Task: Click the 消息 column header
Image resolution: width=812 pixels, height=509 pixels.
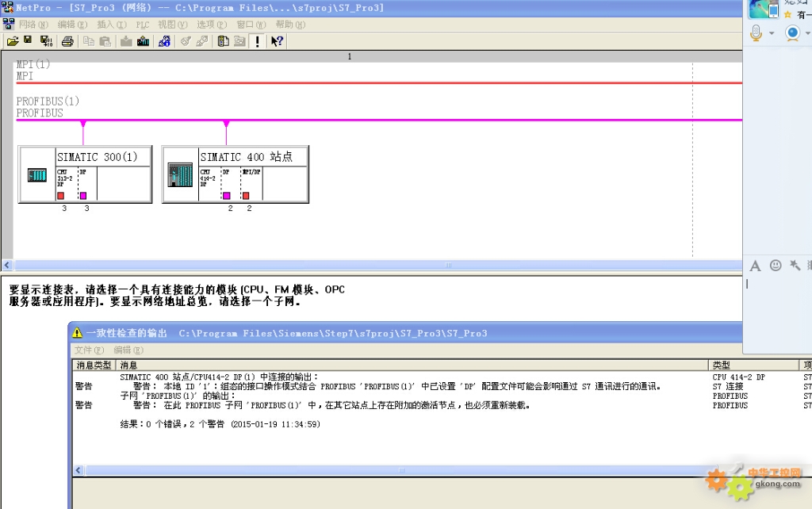Action: [412, 365]
